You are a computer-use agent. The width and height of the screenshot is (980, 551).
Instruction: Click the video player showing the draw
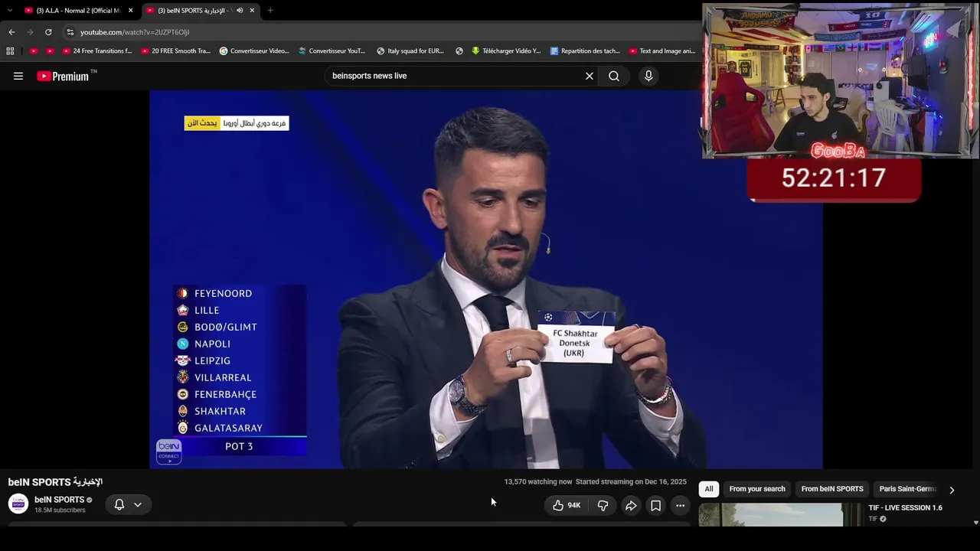pos(486,279)
